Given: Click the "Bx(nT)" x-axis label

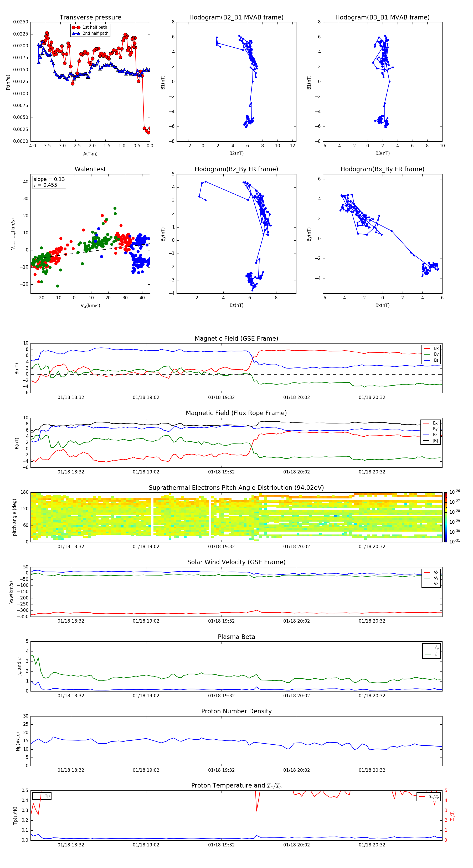Looking at the screenshot, I should tap(382, 305).
